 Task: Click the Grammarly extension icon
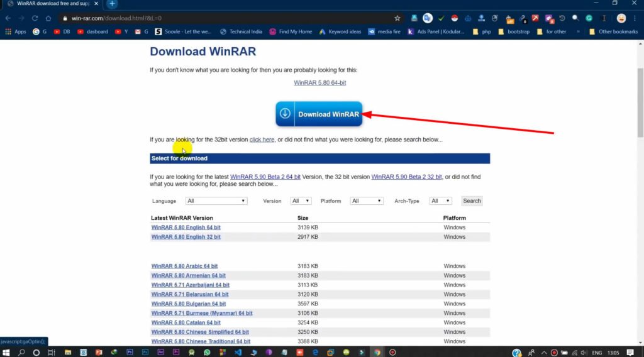[x=589, y=18]
